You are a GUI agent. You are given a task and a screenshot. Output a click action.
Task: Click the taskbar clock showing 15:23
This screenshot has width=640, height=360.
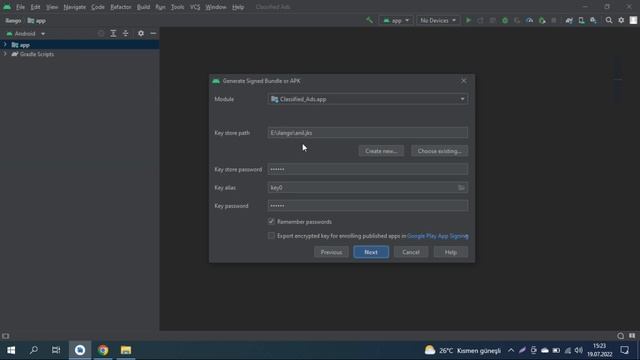[x=600, y=350]
